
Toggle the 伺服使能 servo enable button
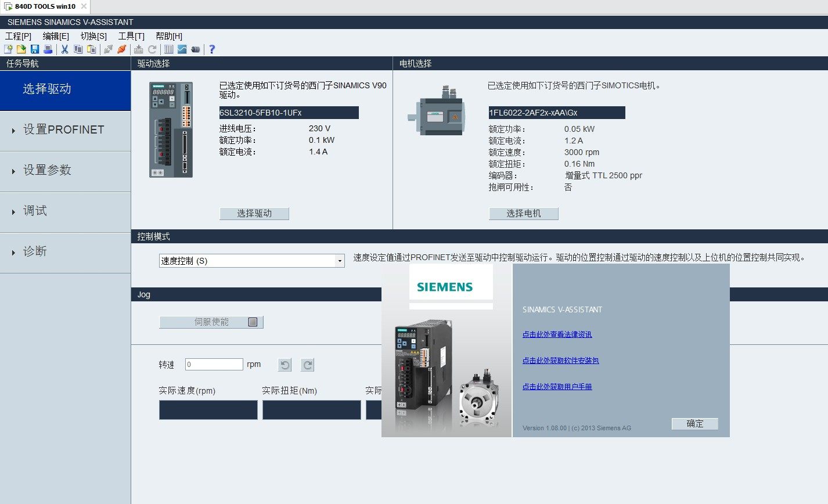211,322
